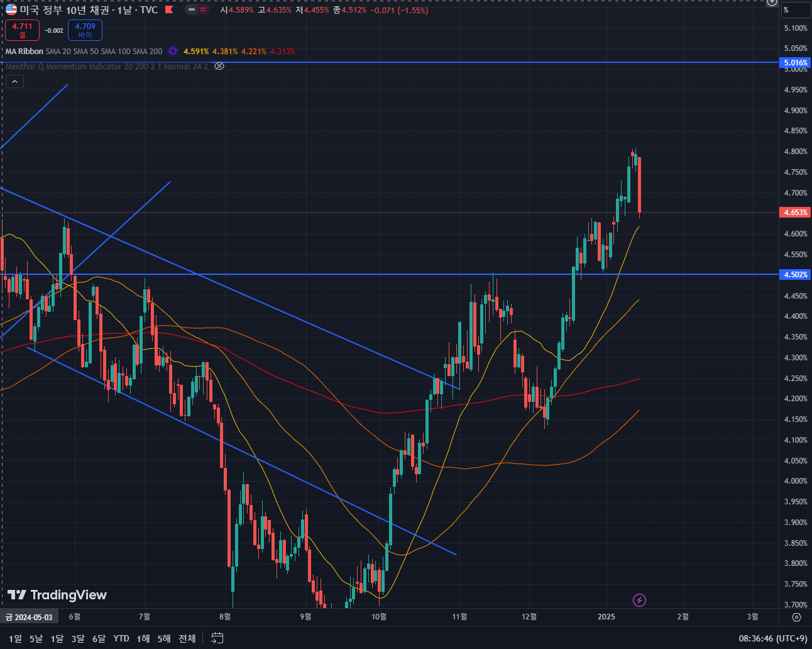Open the % price scale unit dropdown
812x649 pixels.
[796, 10]
